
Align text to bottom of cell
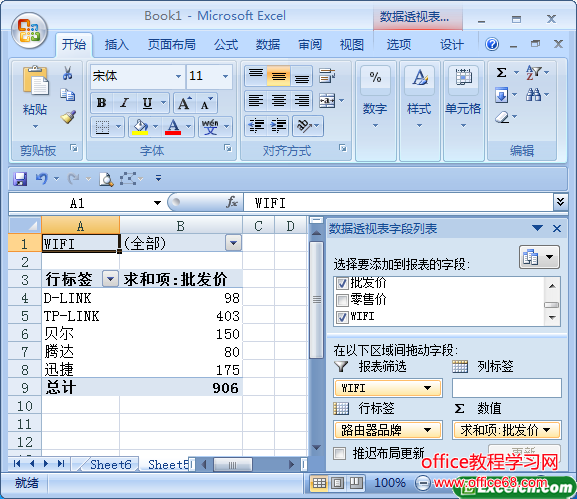click(x=301, y=76)
